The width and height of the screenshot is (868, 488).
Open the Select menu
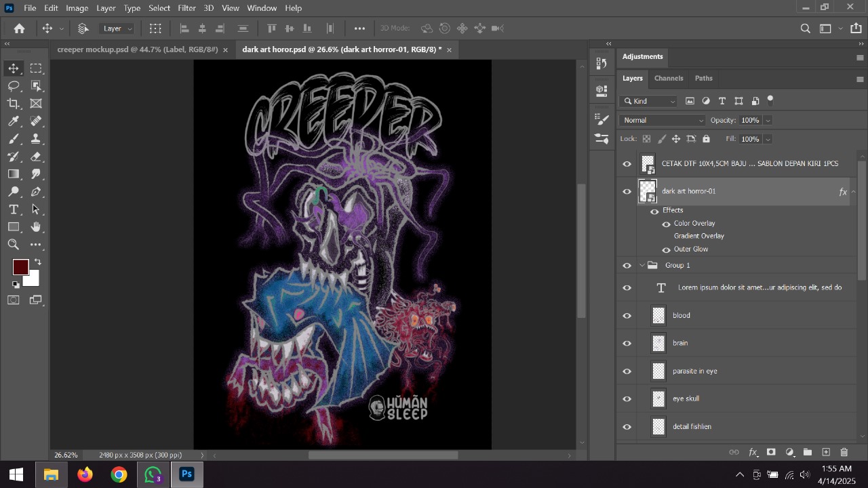[x=159, y=8]
